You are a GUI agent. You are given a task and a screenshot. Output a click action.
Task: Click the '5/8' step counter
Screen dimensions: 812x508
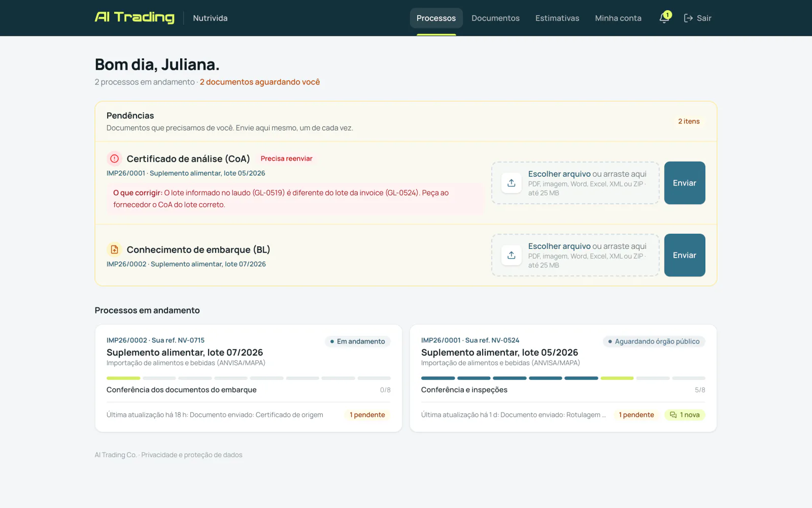tap(700, 390)
